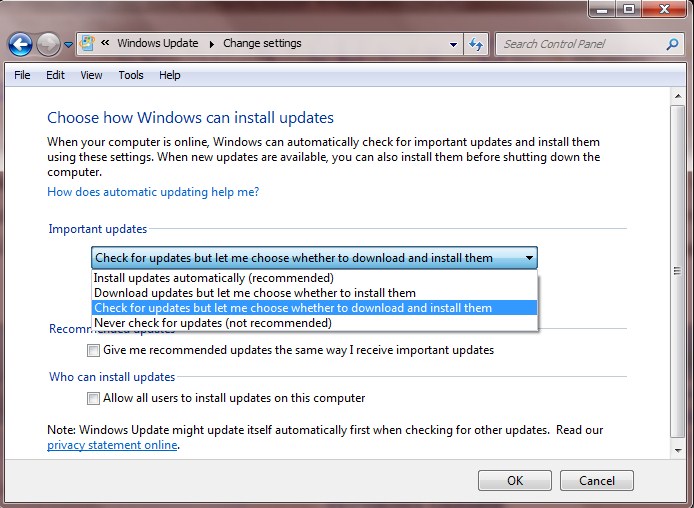
Task: Open the arrow after Windows Update breadcrumb
Action: (x=212, y=44)
